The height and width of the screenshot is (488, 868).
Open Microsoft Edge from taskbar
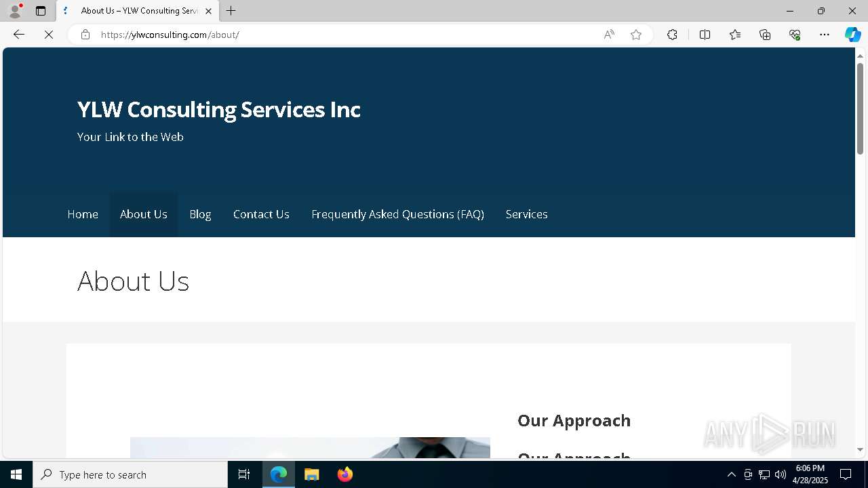(279, 474)
